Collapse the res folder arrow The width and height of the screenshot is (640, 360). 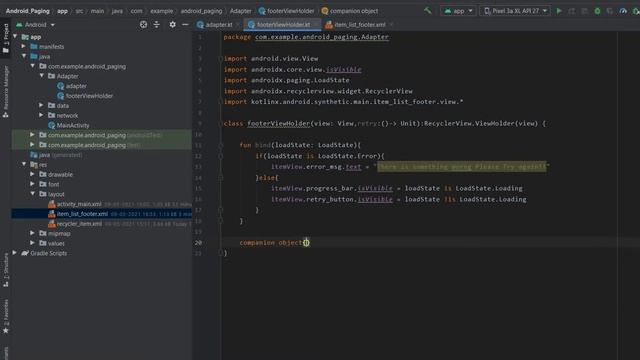[24, 164]
